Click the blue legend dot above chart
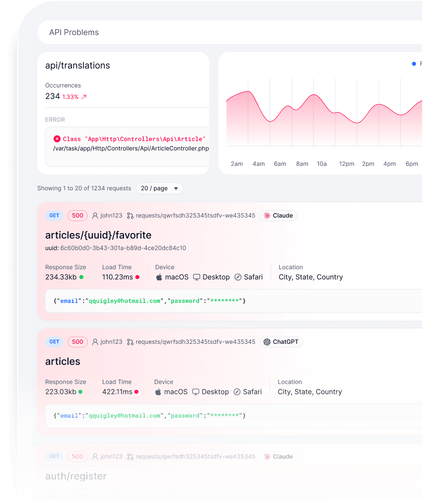424x504 pixels. (x=414, y=64)
